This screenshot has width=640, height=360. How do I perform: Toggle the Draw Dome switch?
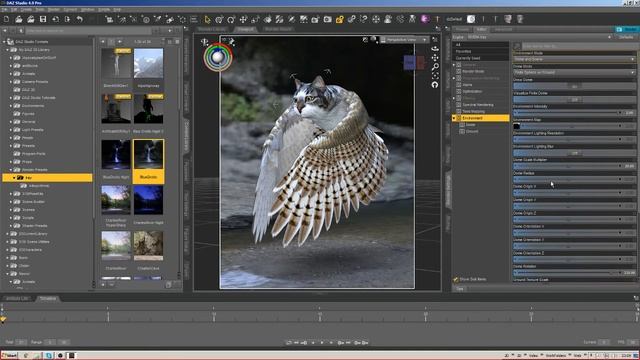pyautogui.click(x=575, y=86)
